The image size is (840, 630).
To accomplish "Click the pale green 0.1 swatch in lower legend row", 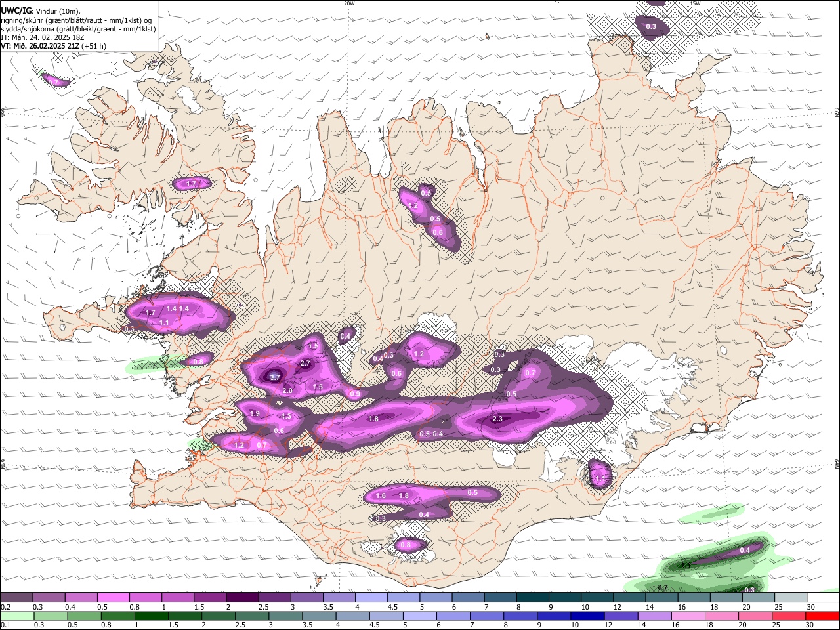I will pyautogui.click(x=16, y=616).
